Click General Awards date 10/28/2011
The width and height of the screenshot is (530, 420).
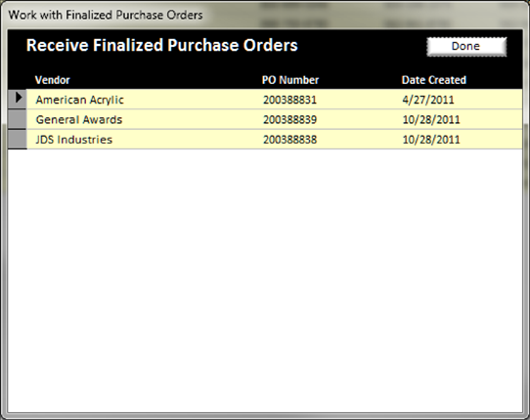click(x=431, y=119)
